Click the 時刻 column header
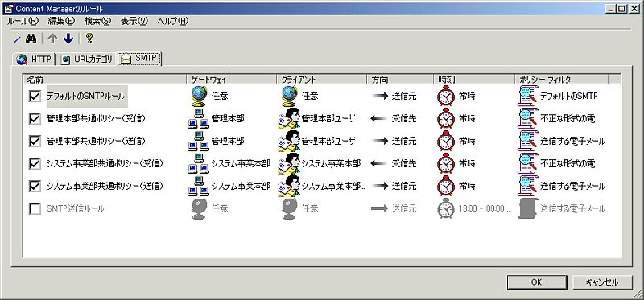This screenshot has height=300, width=644. tap(475, 80)
